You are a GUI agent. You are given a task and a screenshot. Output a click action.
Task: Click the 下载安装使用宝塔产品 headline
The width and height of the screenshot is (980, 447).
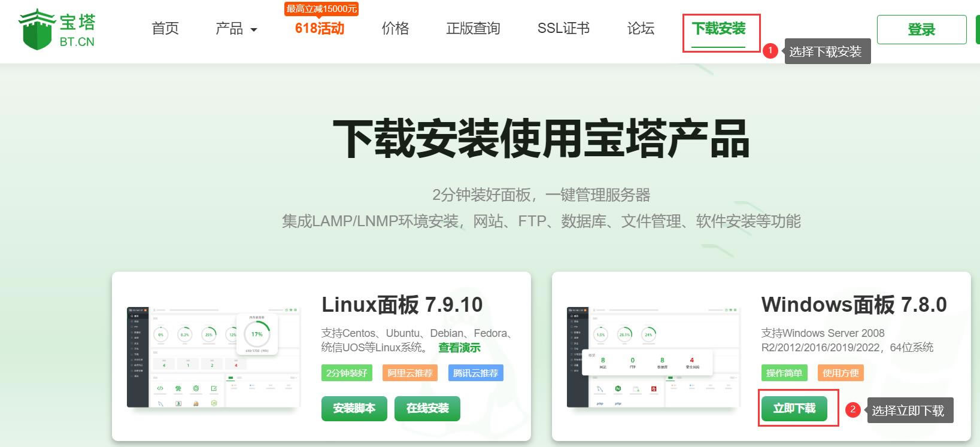[x=541, y=139]
